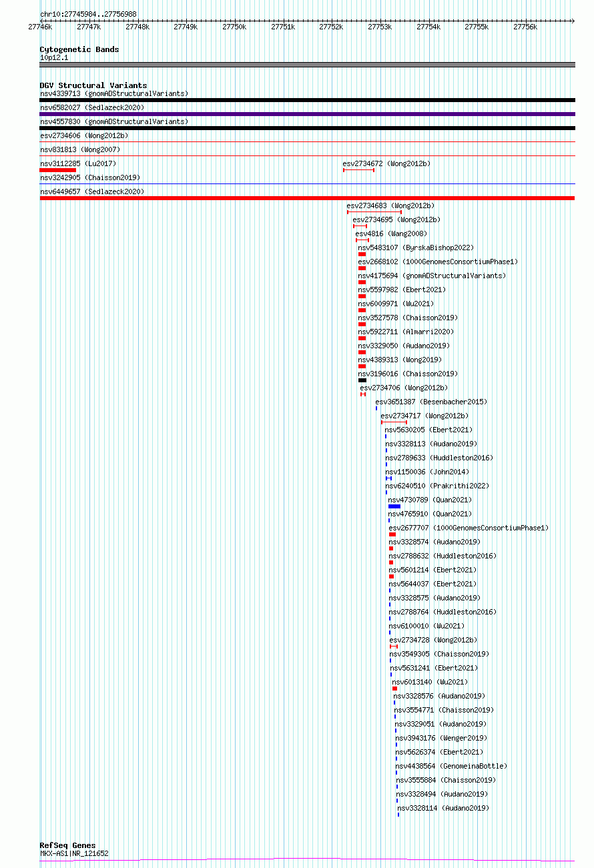Open nsv3328113 Audano2019 label

431,444
